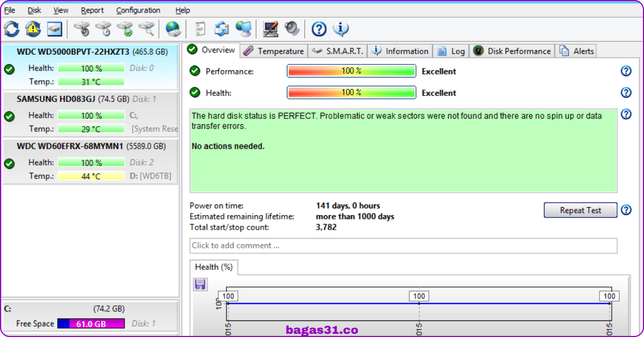Switch to the Temperature tab

tap(273, 51)
